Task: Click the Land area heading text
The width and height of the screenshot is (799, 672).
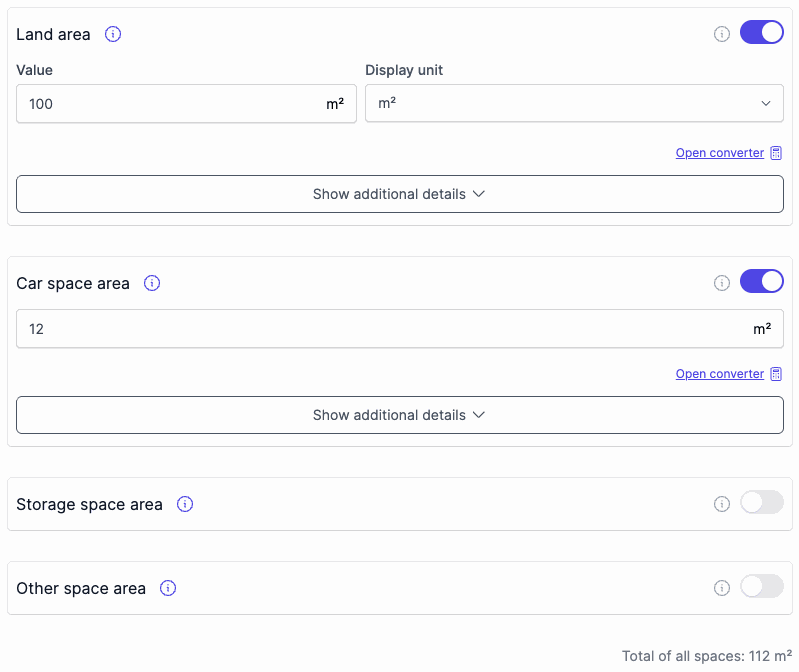Action: [53, 35]
